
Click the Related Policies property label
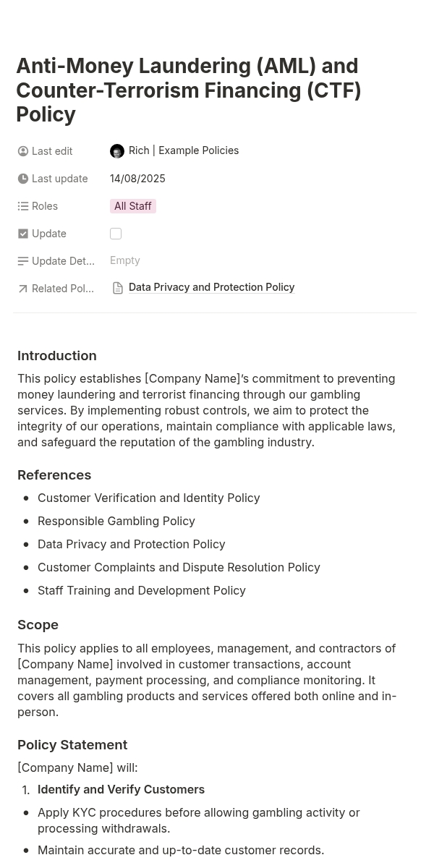63,289
